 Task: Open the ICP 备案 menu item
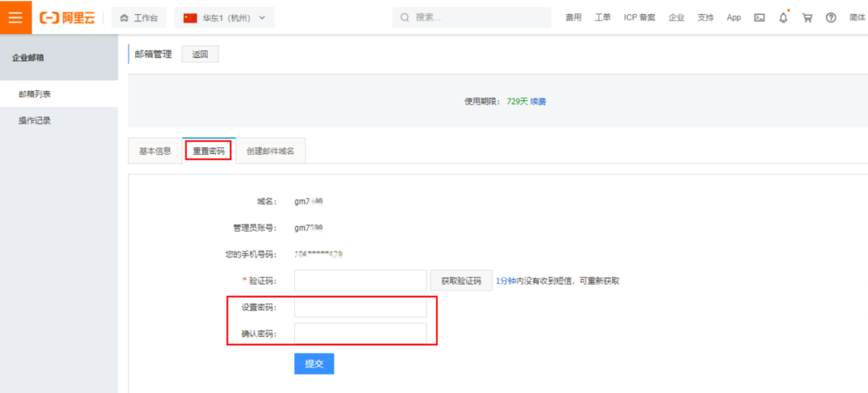(x=639, y=17)
